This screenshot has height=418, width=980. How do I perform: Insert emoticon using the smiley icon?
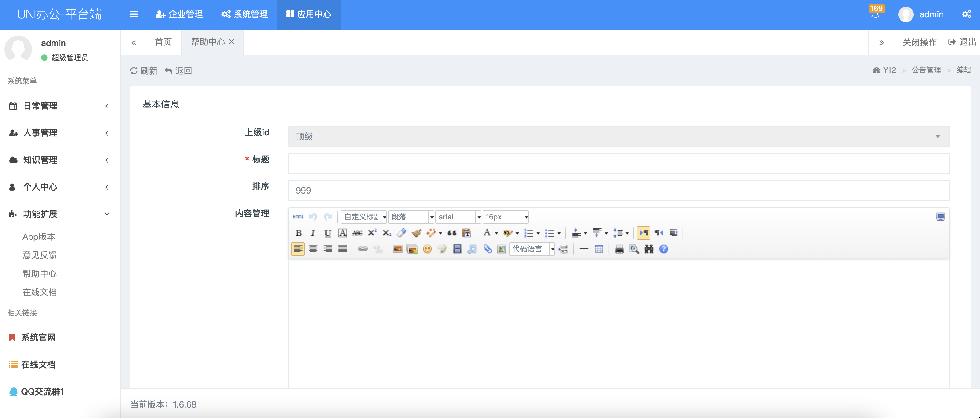coord(427,249)
